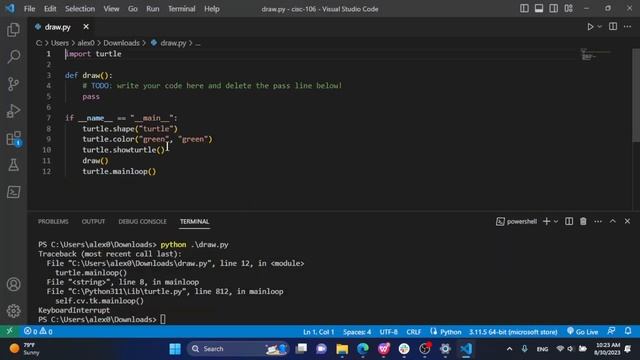This screenshot has width=640, height=360.
Task: Kill terminal with the trash icon
Action: [583, 221]
